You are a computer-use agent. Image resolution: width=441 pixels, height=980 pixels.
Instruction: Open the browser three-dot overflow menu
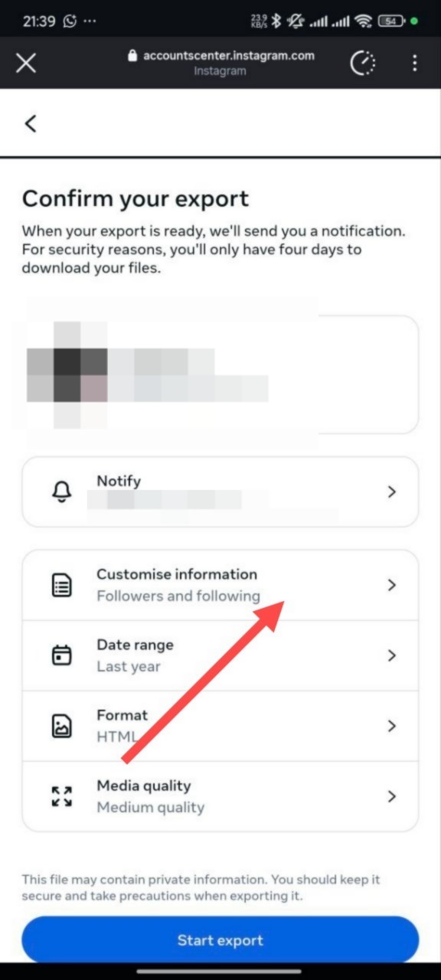414,63
